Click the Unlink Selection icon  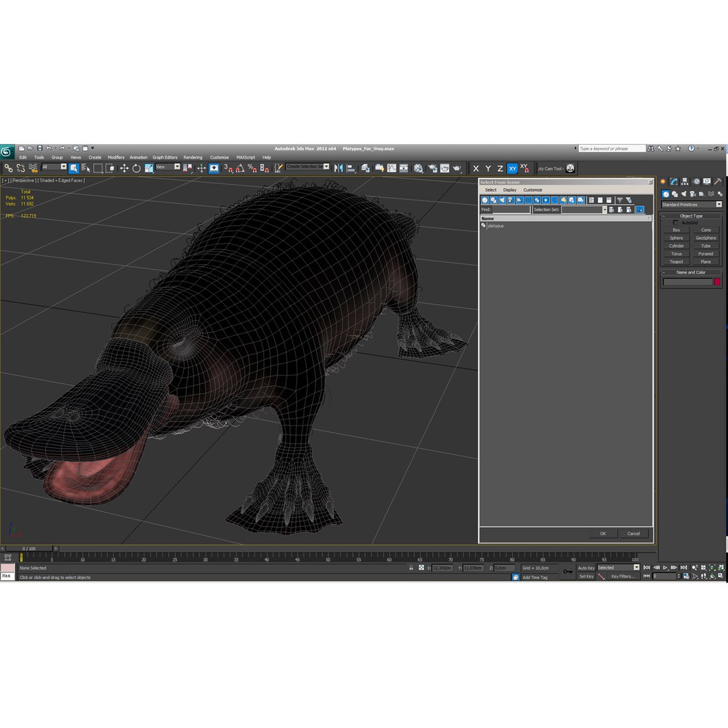(x=20, y=168)
